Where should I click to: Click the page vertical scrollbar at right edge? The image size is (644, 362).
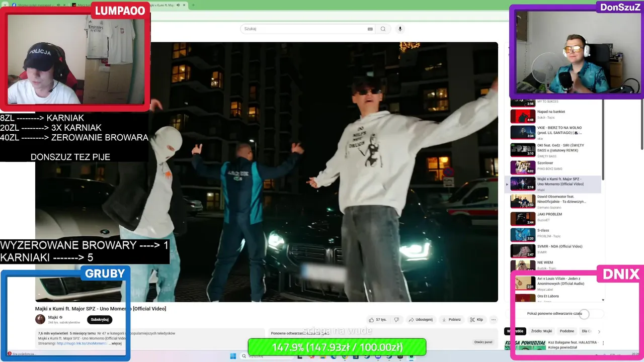(641, 126)
